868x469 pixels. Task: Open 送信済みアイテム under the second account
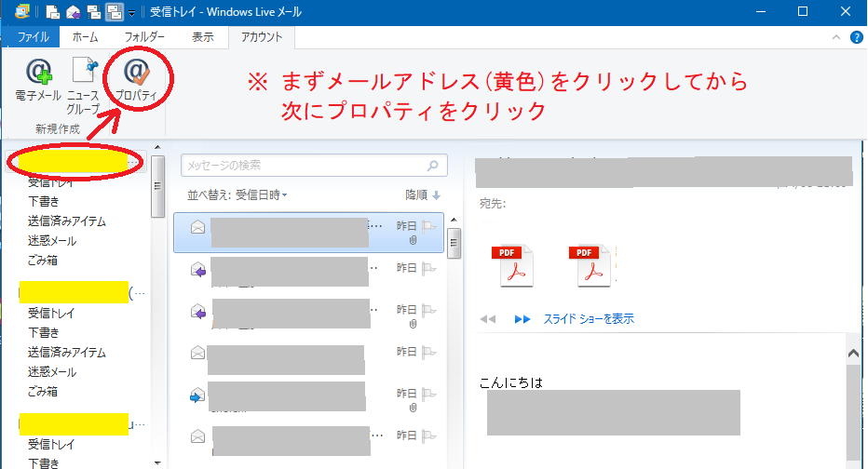tap(67, 353)
